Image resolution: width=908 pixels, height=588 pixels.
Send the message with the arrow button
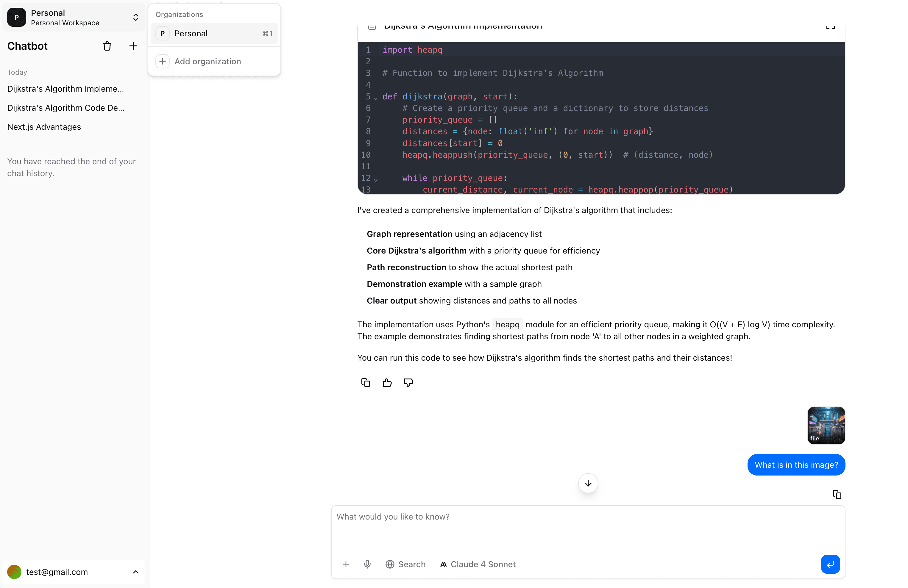pos(831,564)
